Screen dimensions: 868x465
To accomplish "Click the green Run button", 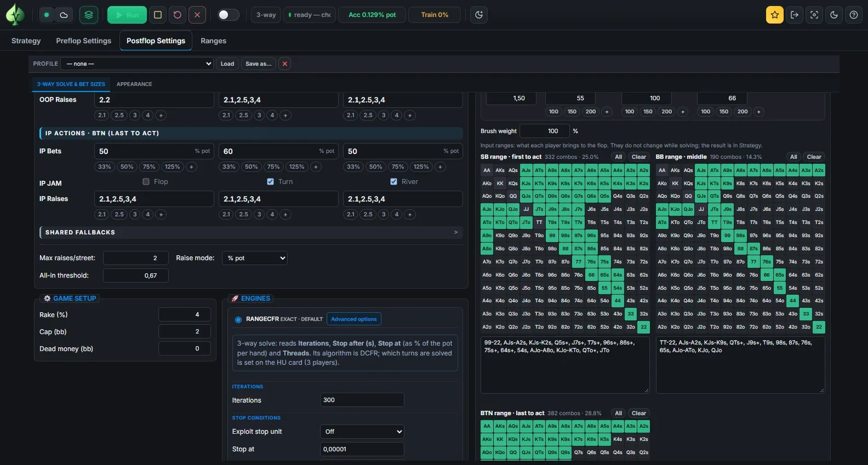I will point(127,15).
